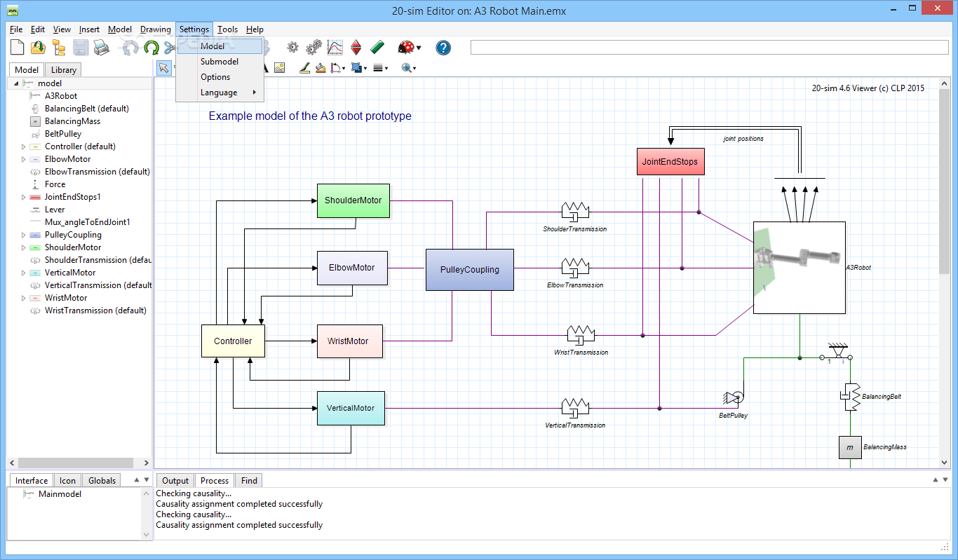This screenshot has height=560, width=958.
Task: Open the ladybug debug dropdown arrow
Action: coord(419,48)
